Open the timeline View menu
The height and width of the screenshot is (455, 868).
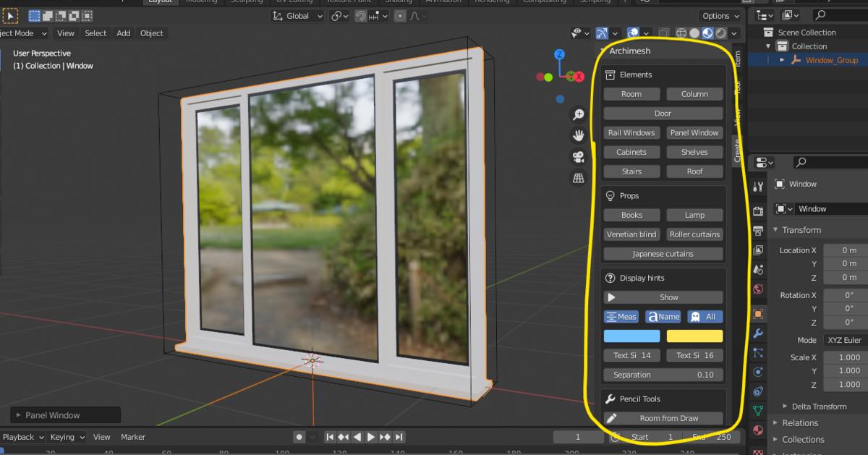(x=102, y=437)
